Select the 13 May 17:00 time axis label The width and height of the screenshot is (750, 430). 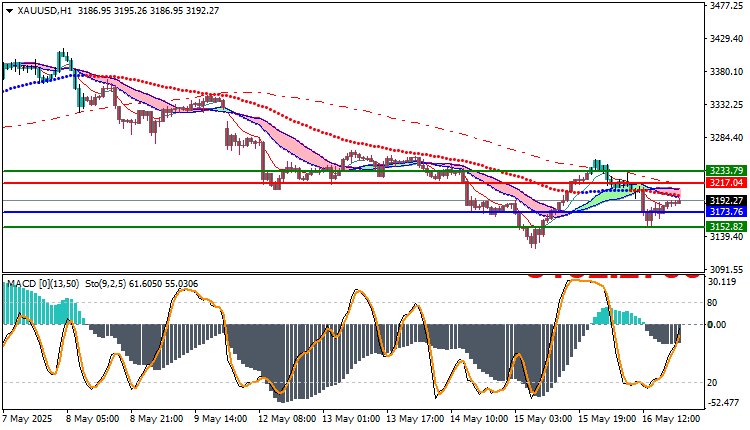point(415,419)
